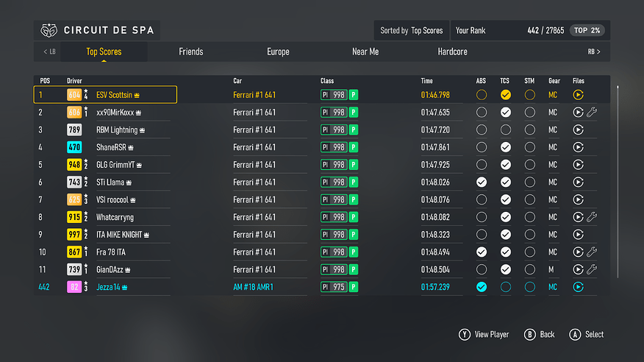This screenshot has height=362, width=644.
Task: Click the Select button
Action: click(x=586, y=335)
